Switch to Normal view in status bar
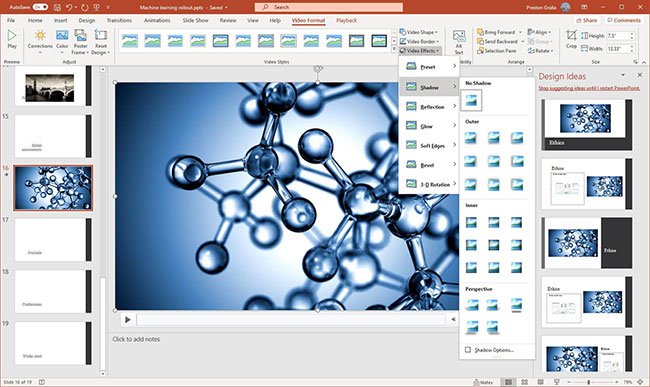The height and width of the screenshot is (387, 650). 508,382
